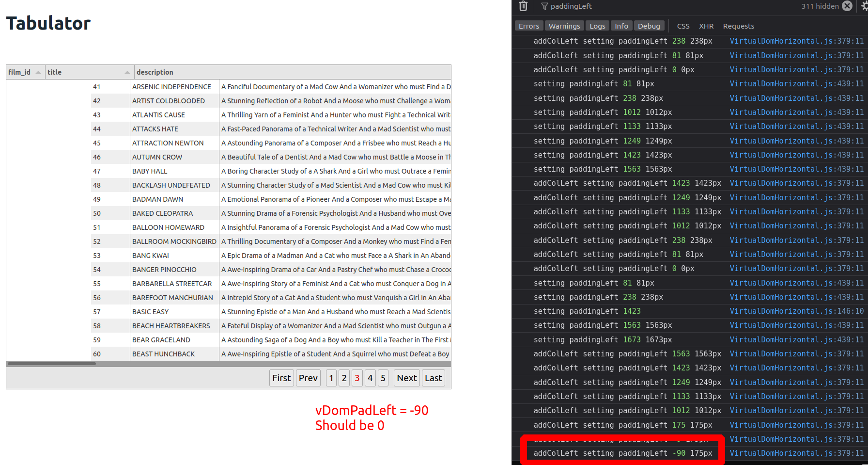This screenshot has width=868, height=465.
Task: Click Next to view more films
Action: coord(406,378)
